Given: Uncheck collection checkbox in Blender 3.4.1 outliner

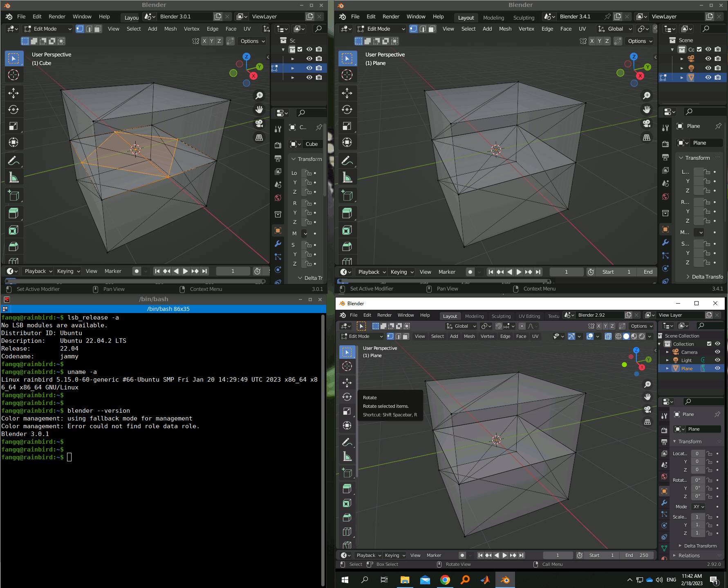Looking at the screenshot, I should (x=699, y=49).
